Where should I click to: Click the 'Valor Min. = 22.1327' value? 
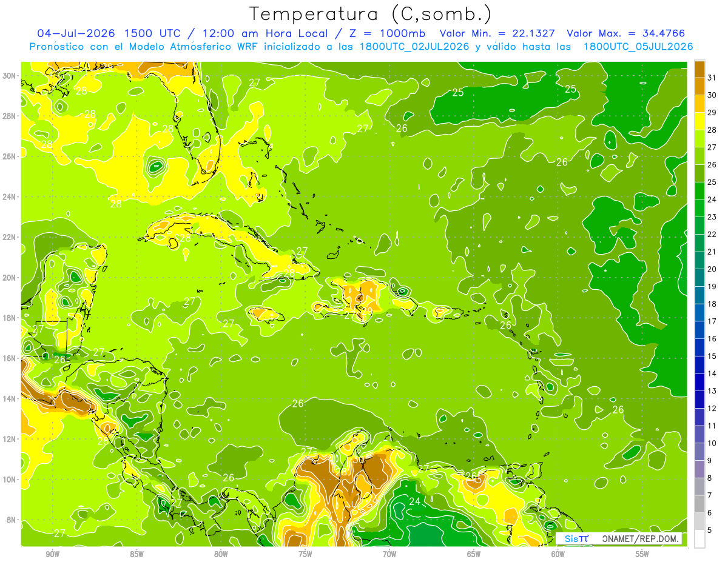coord(497,33)
